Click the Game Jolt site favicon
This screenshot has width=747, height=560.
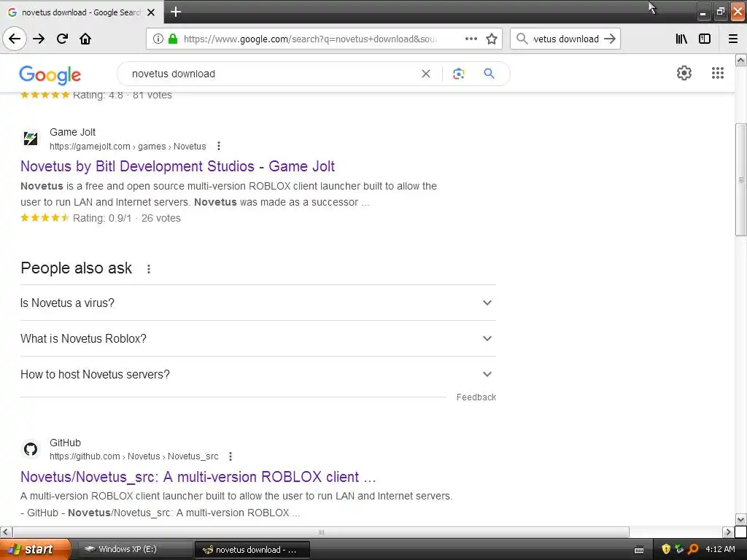click(31, 139)
